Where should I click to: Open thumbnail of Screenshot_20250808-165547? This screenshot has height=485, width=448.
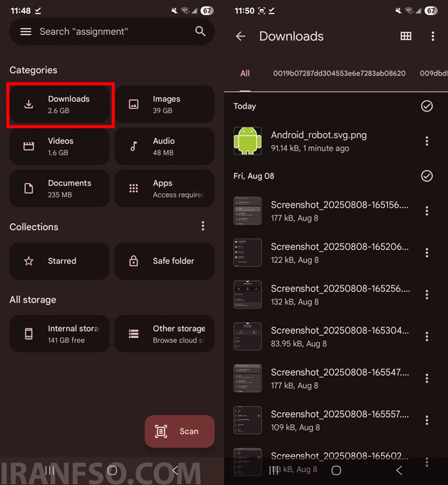248,379
